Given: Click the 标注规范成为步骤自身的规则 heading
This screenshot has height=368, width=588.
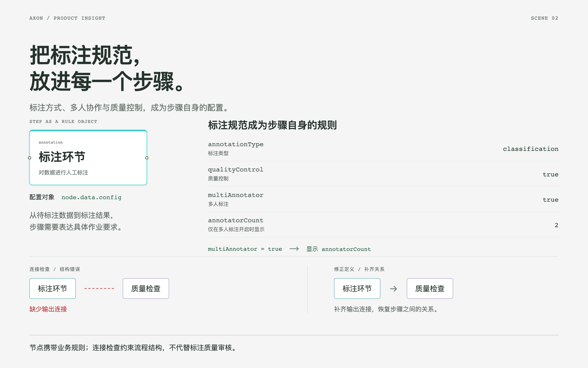Looking at the screenshot, I should point(272,125).
